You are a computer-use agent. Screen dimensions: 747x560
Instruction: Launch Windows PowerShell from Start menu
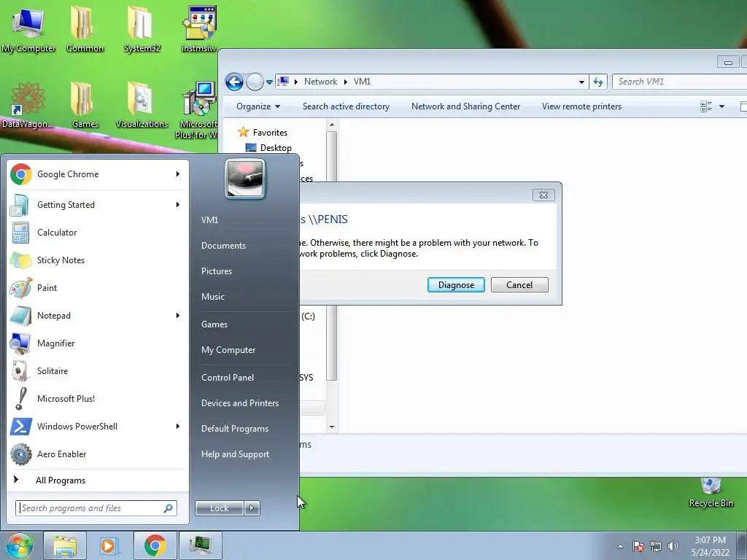[97, 426]
